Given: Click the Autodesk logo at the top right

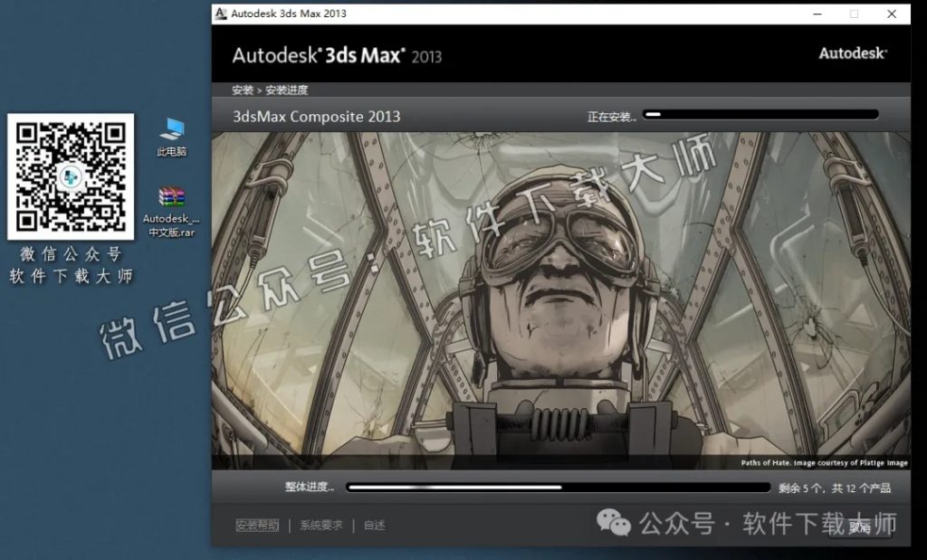Looking at the screenshot, I should click(852, 53).
